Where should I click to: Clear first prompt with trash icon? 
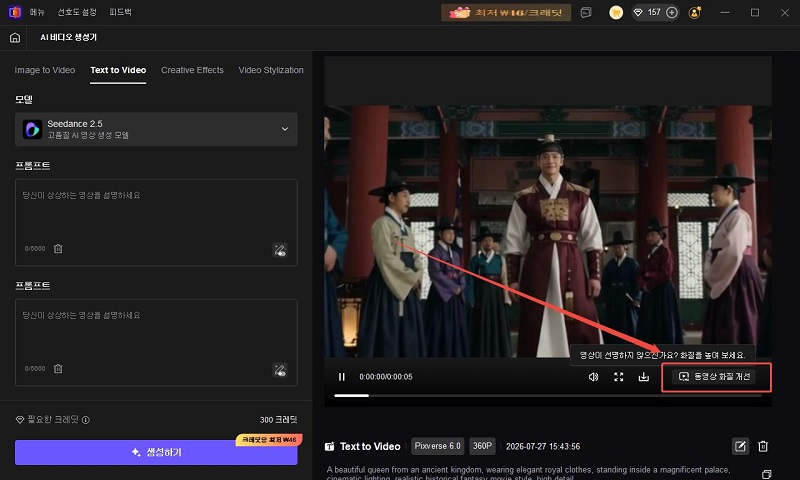click(58, 249)
